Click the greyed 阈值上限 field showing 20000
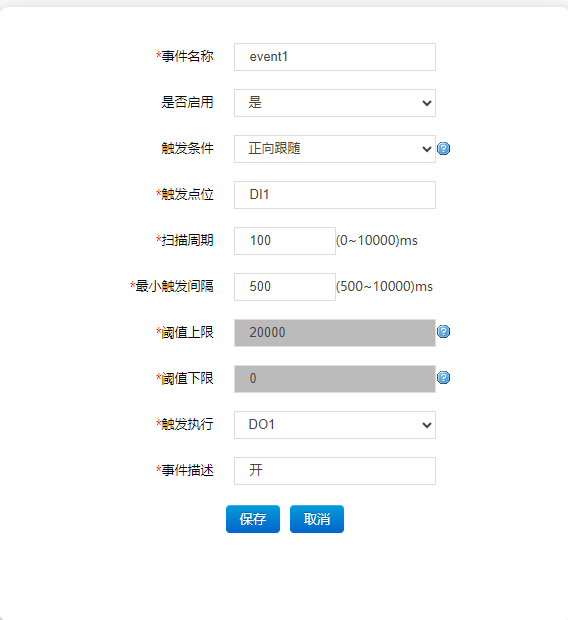The height and width of the screenshot is (620, 568). point(335,333)
